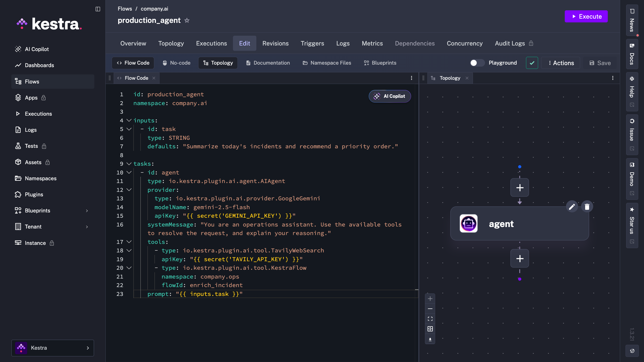Image resolution: width=644 pixels, height=362 pixels.
Task: Open Namespaces from the sidebar
Action: pyautogui.click(x=53, y=178)
